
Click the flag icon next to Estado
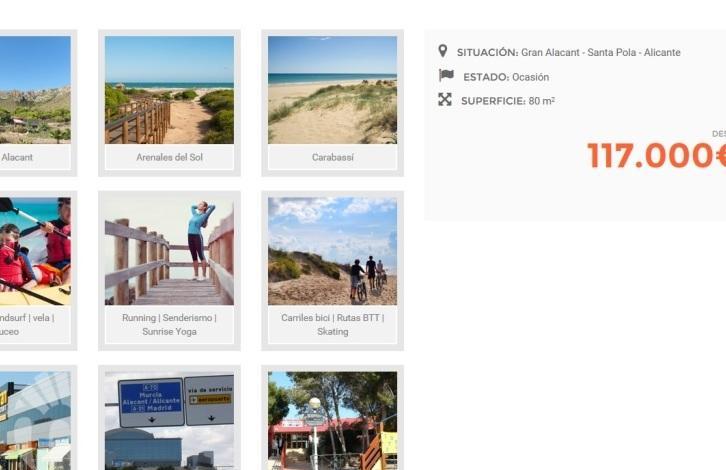coord(446,75)
